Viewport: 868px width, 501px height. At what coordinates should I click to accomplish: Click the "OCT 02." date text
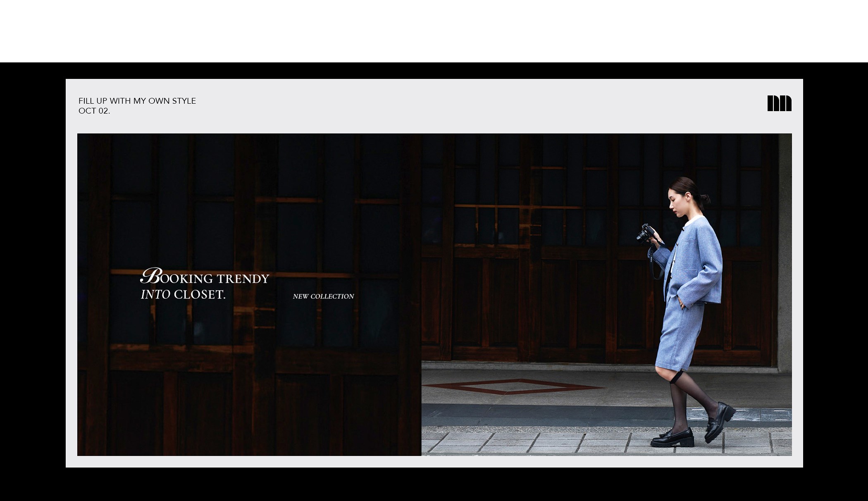pos(94,111)
